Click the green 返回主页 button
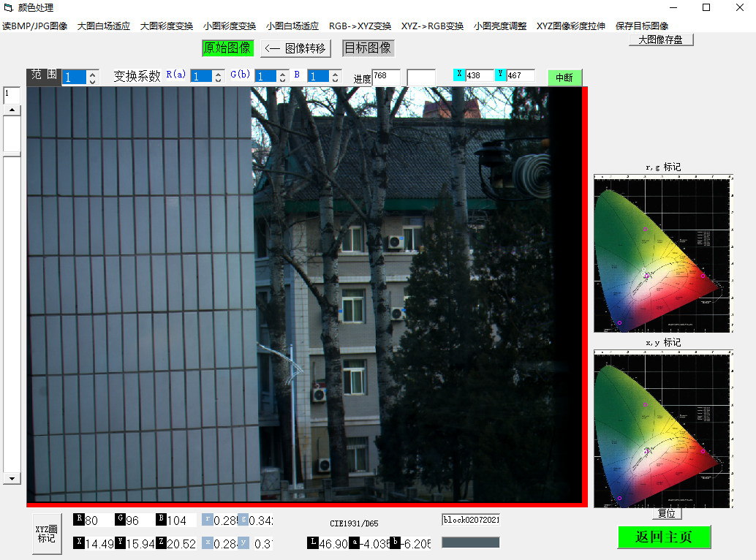This screenshot has width=756, height=560. (664, 537)
